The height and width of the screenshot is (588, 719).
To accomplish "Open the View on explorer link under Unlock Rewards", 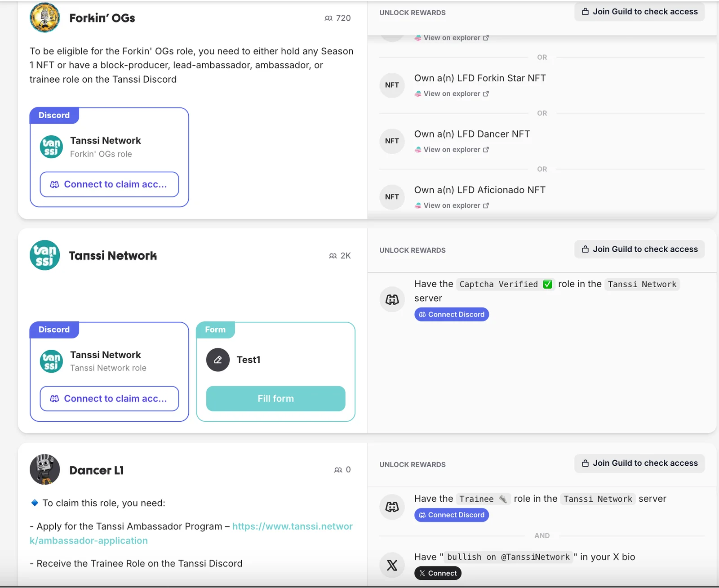I will (x=452, y=38).
